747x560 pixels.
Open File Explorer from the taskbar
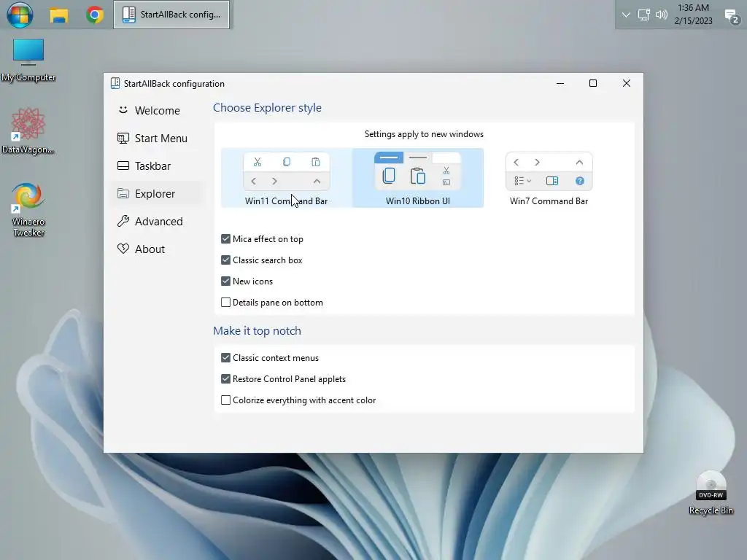(58, 15)
